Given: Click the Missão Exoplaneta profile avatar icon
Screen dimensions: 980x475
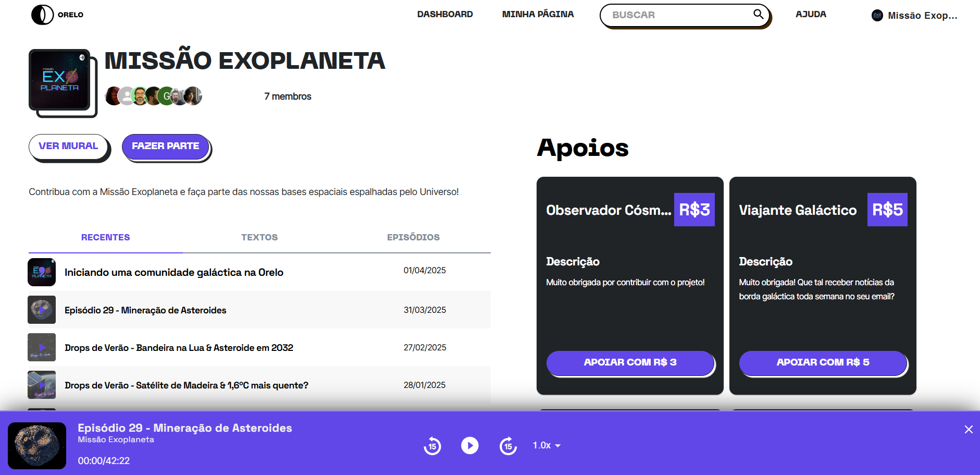Looking at the screenshot, I should 877,16.
